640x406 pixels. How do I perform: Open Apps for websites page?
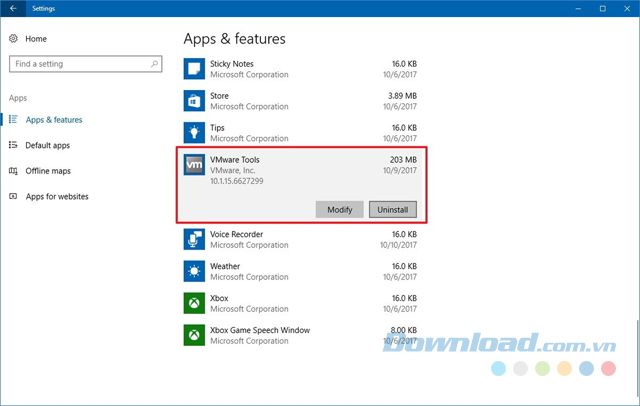57,197
